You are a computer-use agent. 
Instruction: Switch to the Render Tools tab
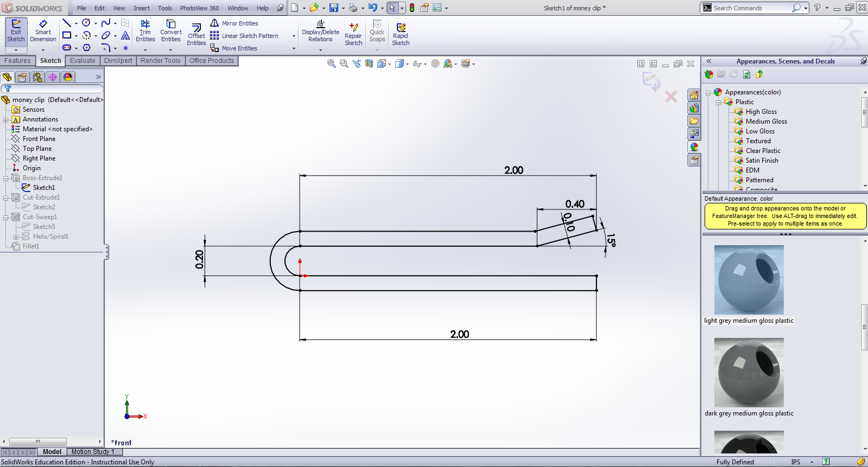(160, 61)
